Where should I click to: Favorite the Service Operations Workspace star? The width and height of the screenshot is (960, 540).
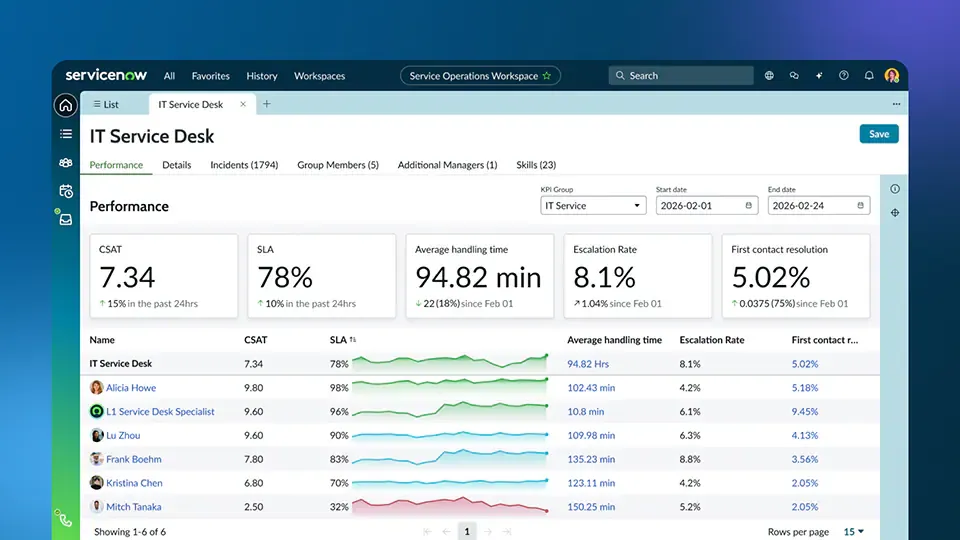tap(547, 76)
